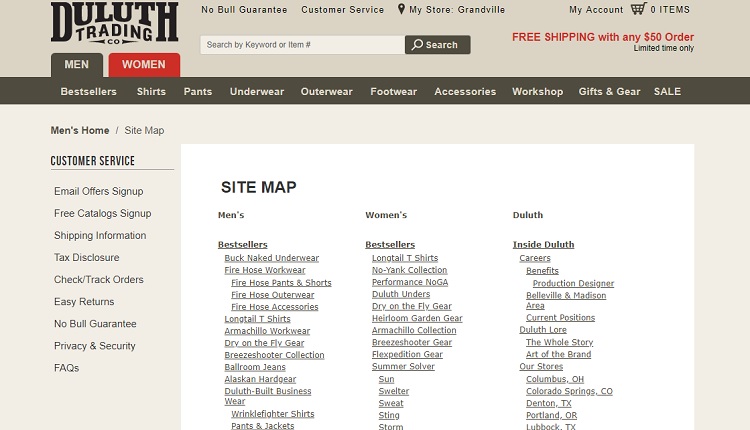750x430 pixels.
Task: Open Fire Hose Accessories link
Action: tap(275, 307)
